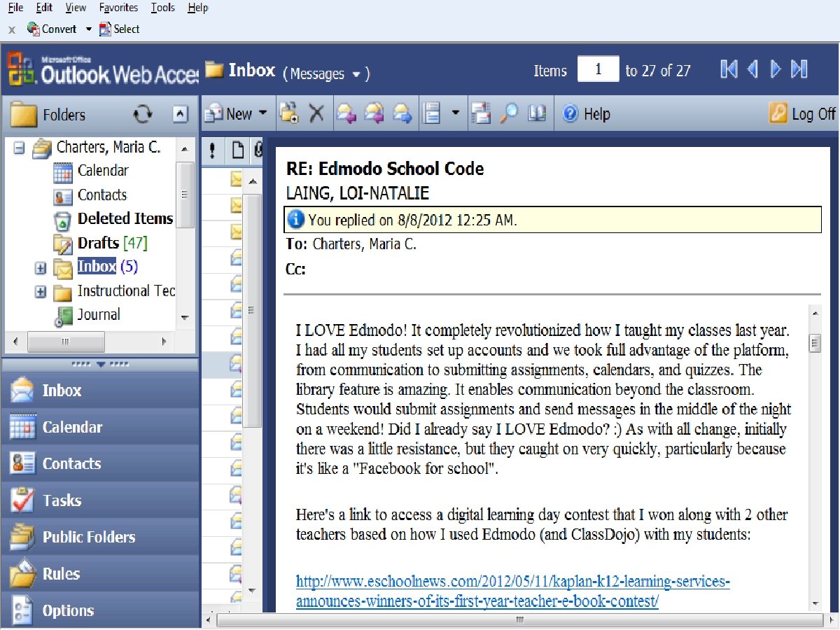Open the Tools menu
The image size is (840, 630).
(163, 8)
